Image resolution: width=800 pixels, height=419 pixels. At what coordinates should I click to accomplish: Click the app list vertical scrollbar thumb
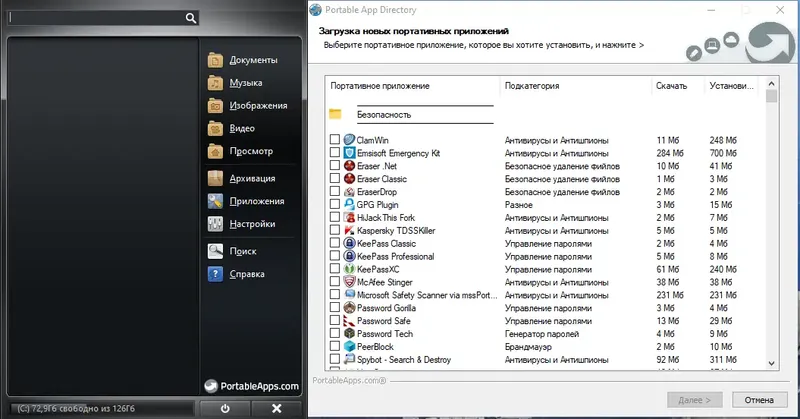(771, 96)
